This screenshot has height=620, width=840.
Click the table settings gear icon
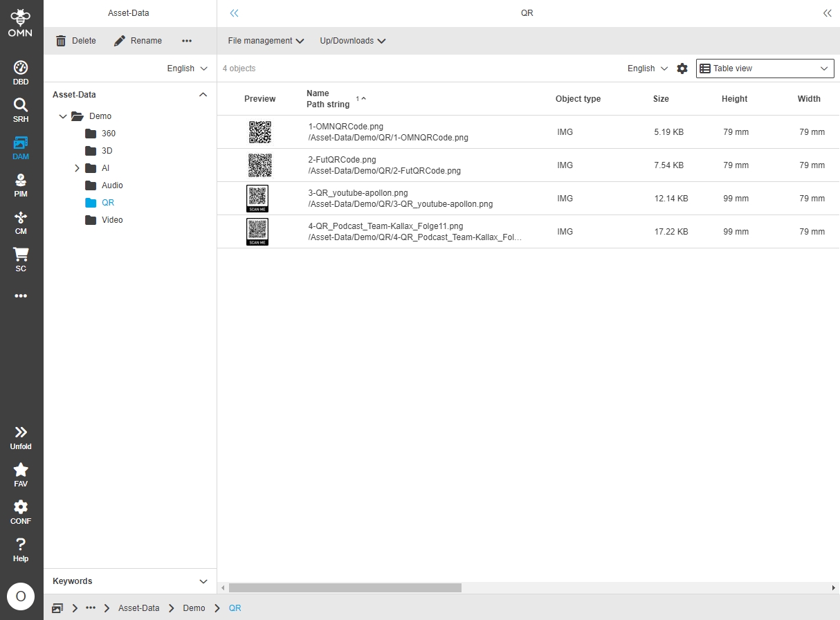tap(682, 69)
